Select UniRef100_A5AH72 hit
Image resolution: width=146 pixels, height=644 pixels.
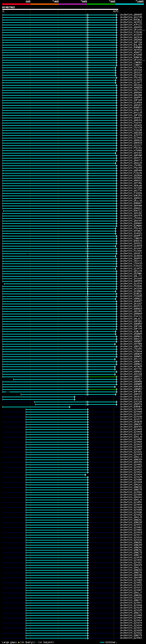(x=131, y=53)
